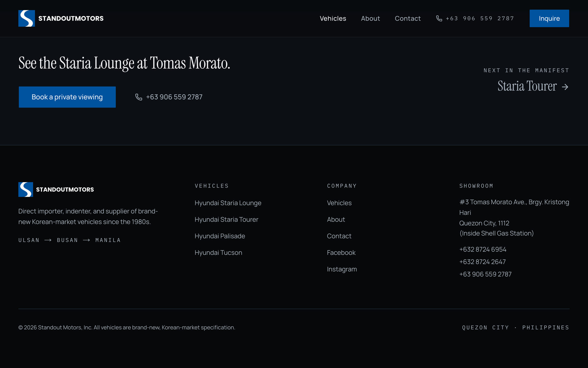
Task: Click the copyright 2026 Standout Motors text
Action: coord(127,328)
